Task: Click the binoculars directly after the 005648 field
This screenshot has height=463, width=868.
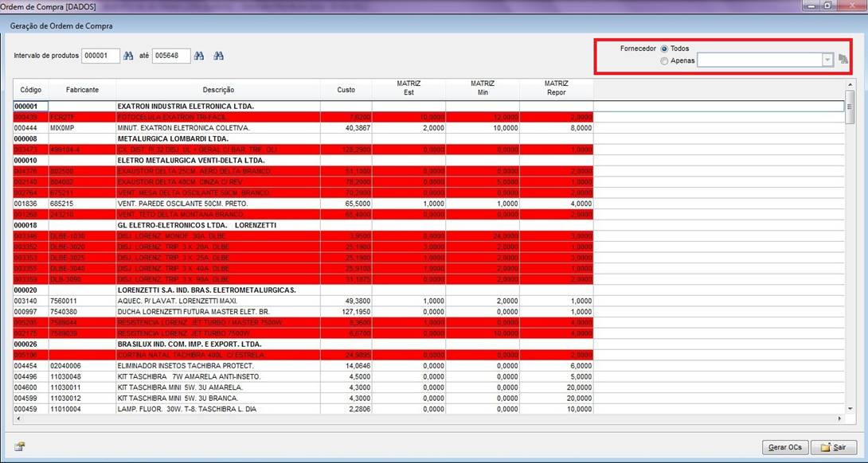Action: click(199, 56)
